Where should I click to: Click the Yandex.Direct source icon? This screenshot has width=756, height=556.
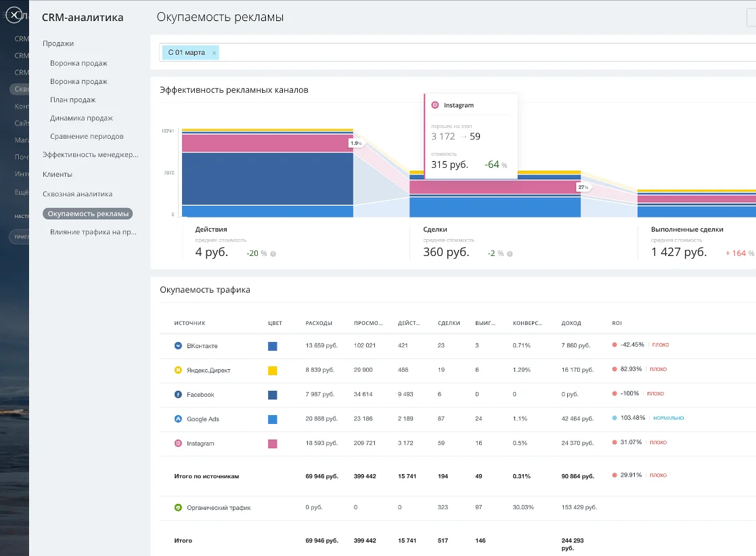tap(178, 370)
